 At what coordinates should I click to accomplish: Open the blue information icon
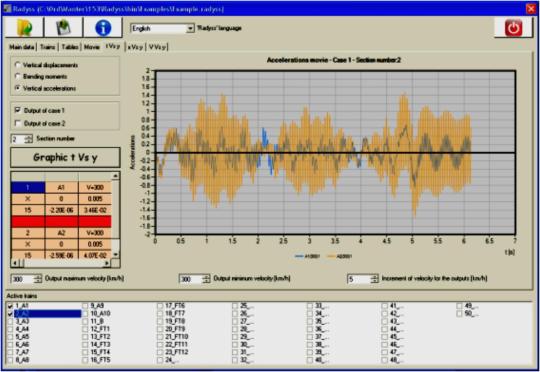pyautogui.click(x=103, y=28)
